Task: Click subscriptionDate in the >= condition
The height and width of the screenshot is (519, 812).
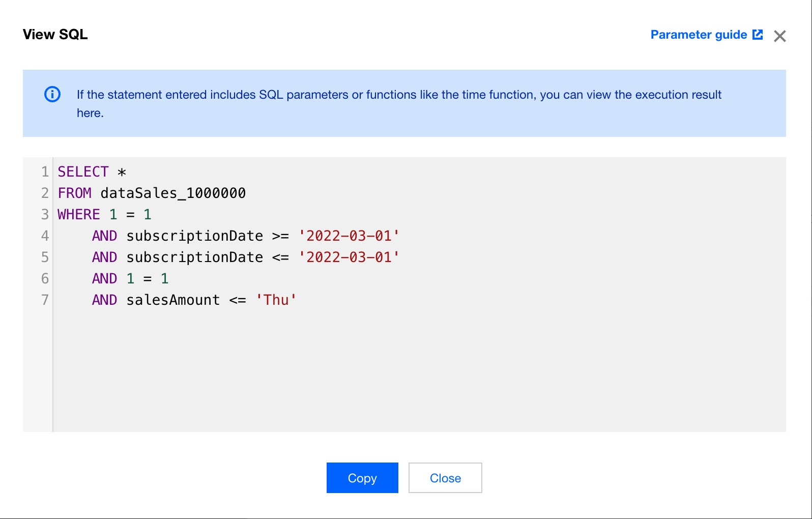Action: pos(194,236)
